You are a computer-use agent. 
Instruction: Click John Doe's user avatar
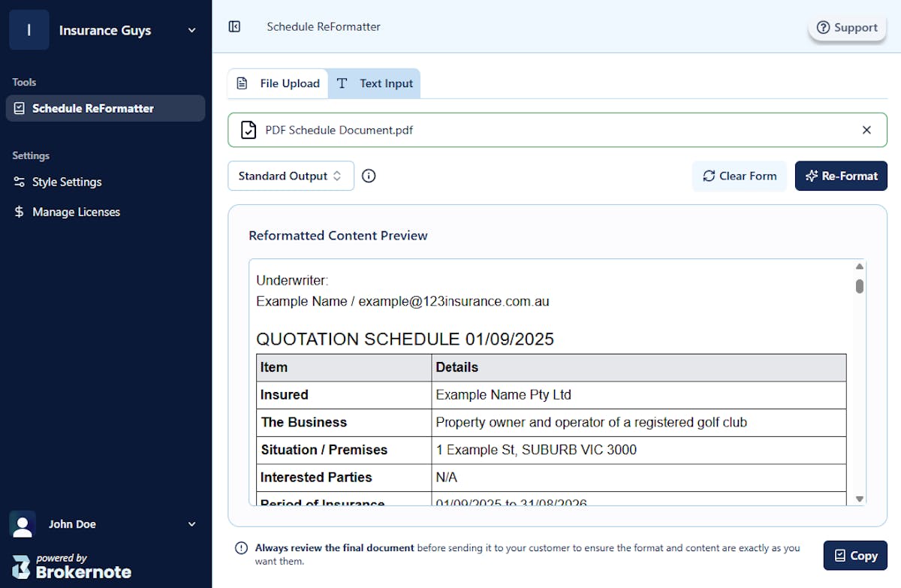(23, 524)
